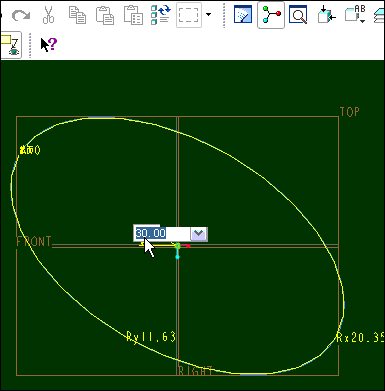
Task: Open the magnifier view window icon
Action: coord(298,15)
